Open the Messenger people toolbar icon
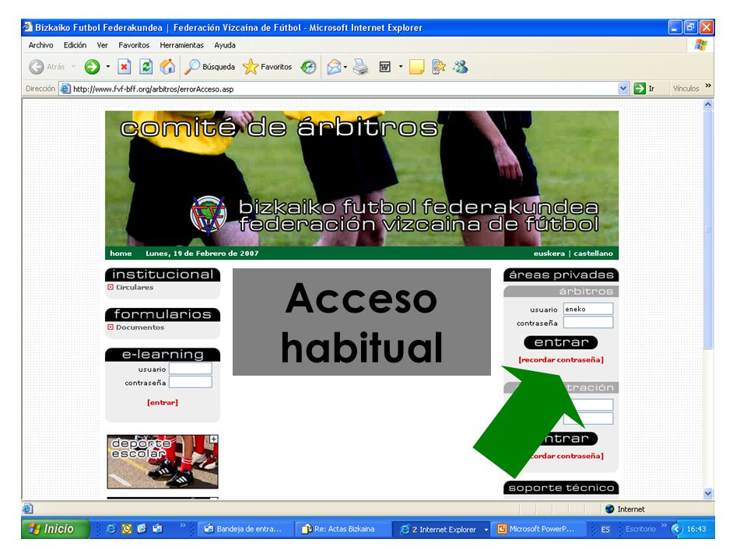This screenshot has width=747, height=560. 461,67
